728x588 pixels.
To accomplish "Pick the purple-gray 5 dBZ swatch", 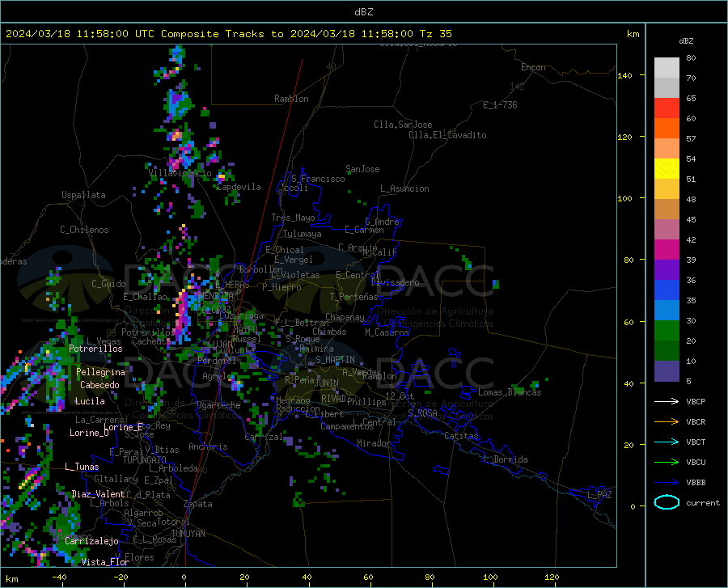I will 667,371.
